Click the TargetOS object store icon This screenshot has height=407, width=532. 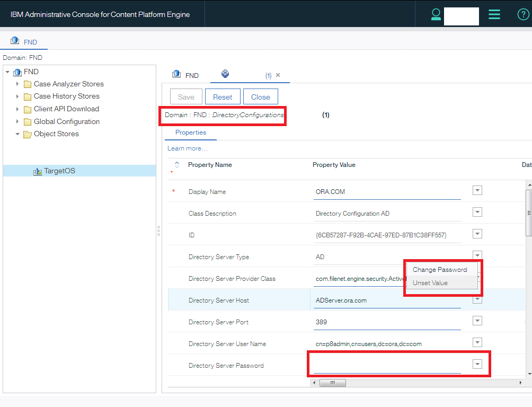pos(37,171)
